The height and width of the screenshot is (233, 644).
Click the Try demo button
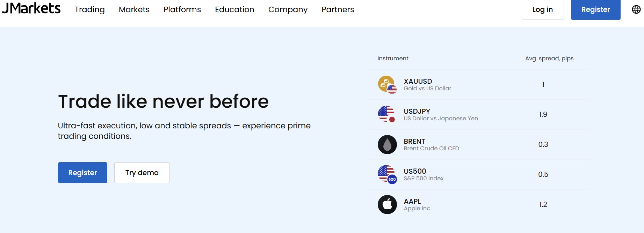click(x=142, y=173)
